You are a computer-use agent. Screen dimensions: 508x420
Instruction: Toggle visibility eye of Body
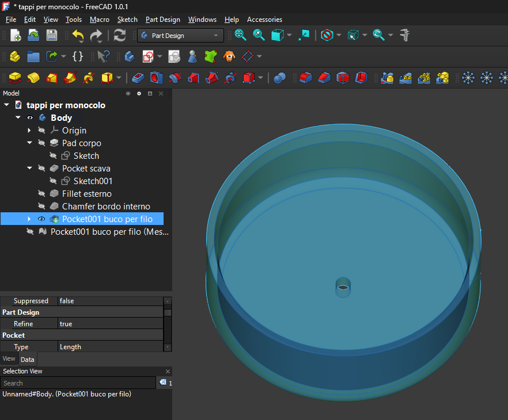(30, 118)
